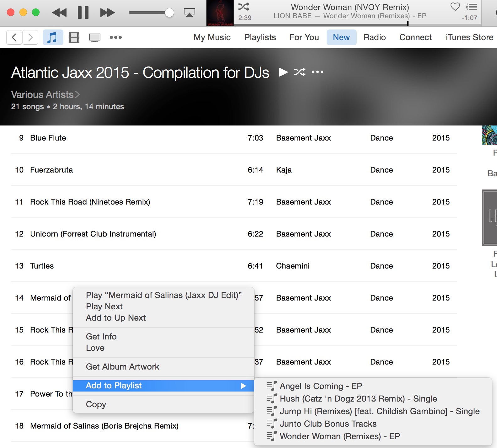The height and width of the screenshot is (448, 497).
Task: Select track 13 Turtles
Action: click(234, 266)
